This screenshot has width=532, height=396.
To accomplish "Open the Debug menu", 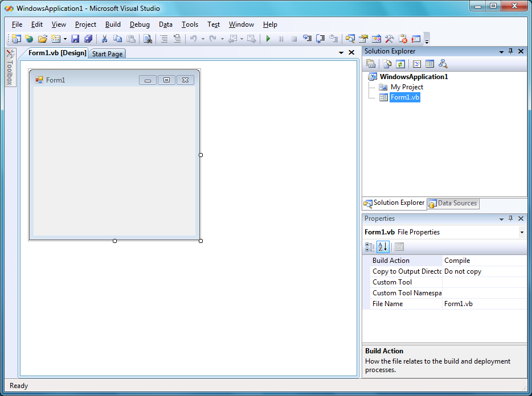I will (x=140, y=24).
